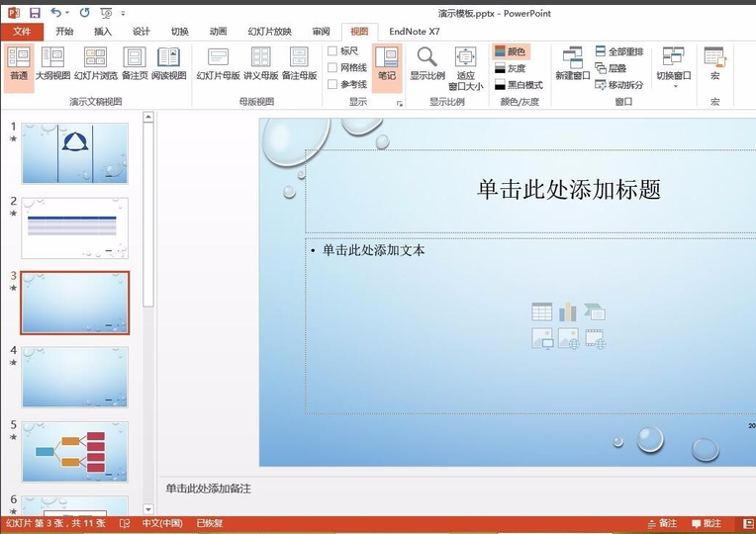Click the title placeholder 单击此处添加标题

pos(568,190)
